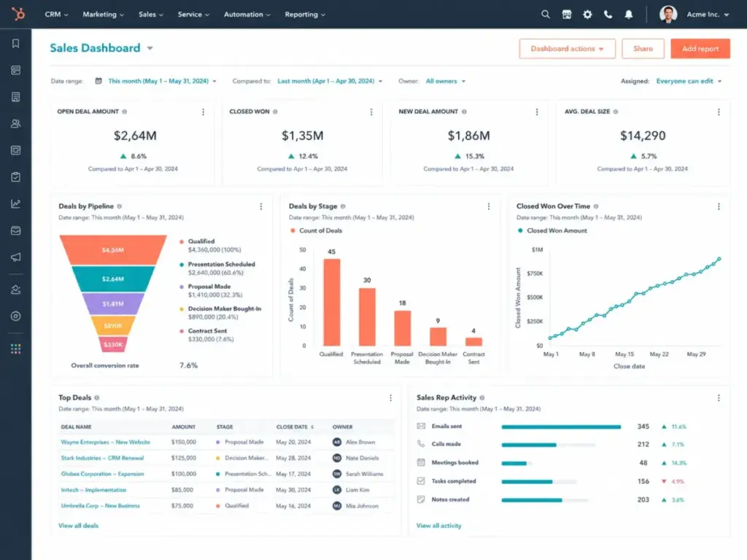Screen dimensions: 747x560
Task: Open the View all activity link
Action: tap(438, 526)
